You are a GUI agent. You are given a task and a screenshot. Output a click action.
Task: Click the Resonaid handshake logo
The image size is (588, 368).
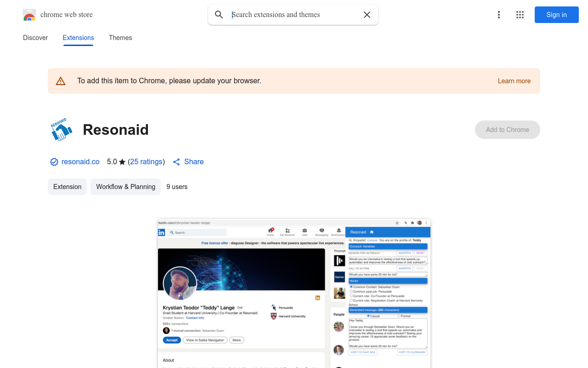[x=61, y=130]
